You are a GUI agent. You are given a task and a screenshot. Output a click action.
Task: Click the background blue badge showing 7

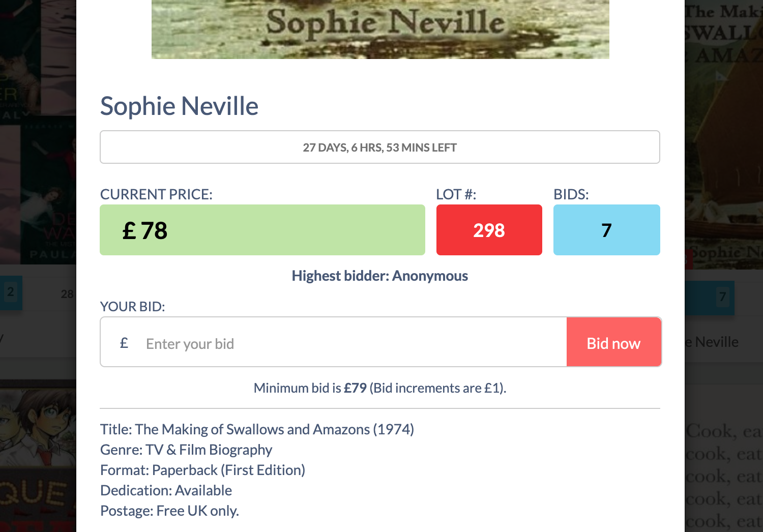722,297
